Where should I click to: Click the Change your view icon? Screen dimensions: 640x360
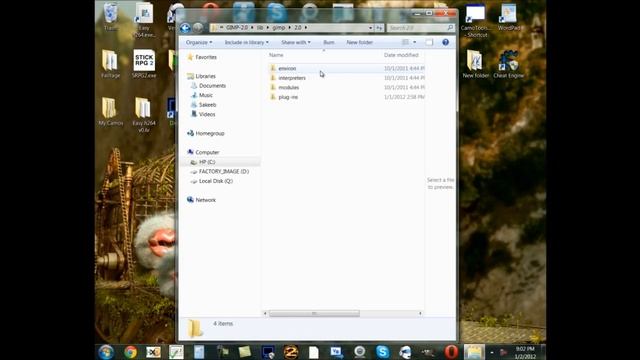(x=405, y=42)
